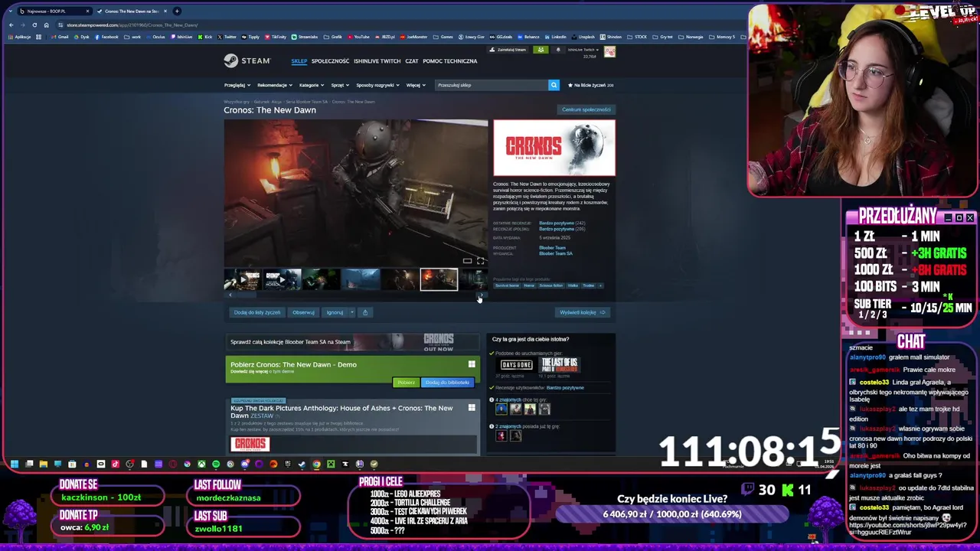Click the Science fiction tag

(550, 285)
